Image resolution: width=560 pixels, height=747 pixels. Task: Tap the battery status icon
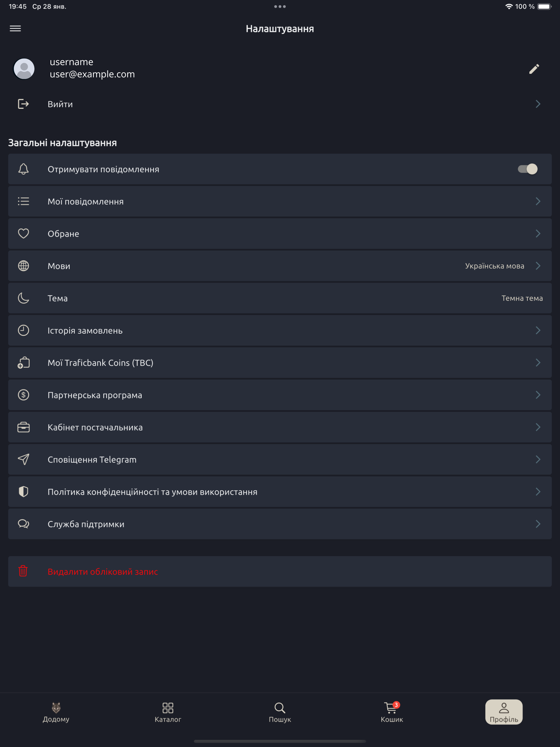(544, 7)
